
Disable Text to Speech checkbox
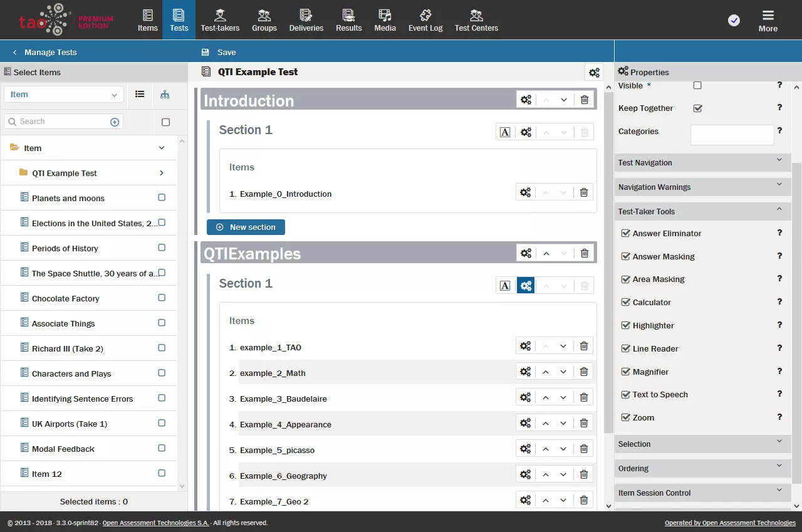coord(625,394)
